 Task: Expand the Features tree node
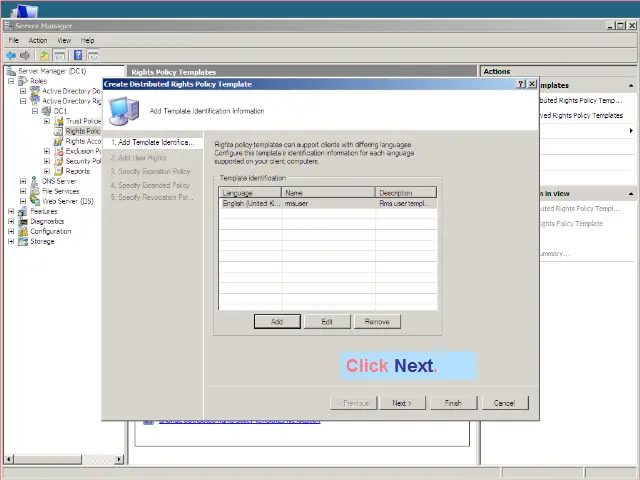11,211
